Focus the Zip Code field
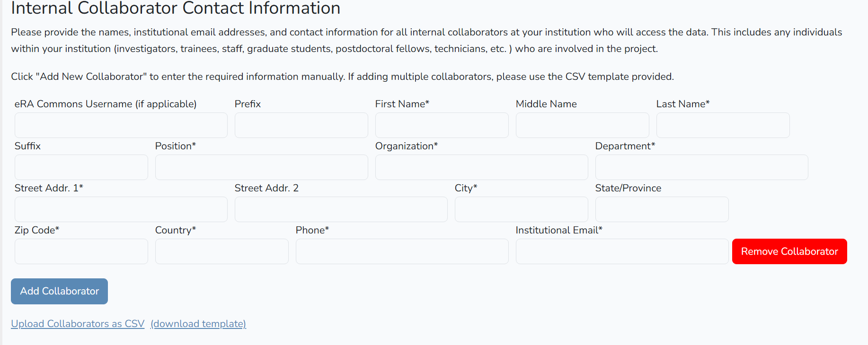868x345 pixels. click(x=81, y=251)
